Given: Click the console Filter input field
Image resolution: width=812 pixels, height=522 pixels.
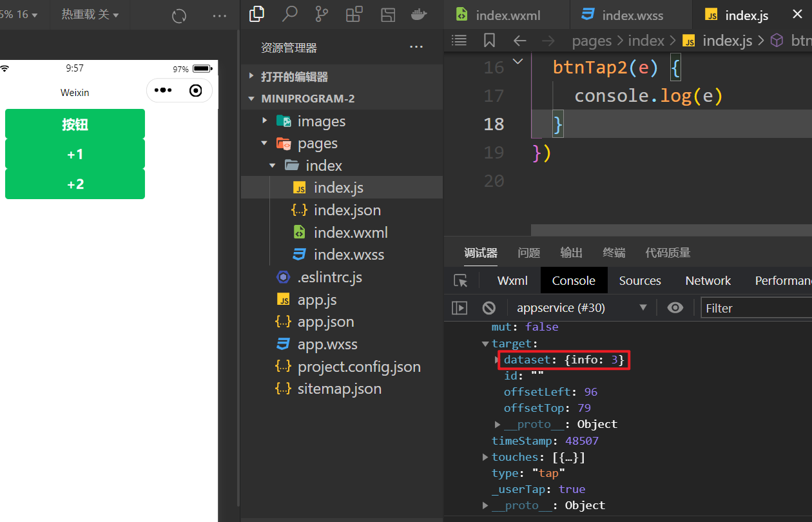Looking at the screenshot, I should (757, 308).
